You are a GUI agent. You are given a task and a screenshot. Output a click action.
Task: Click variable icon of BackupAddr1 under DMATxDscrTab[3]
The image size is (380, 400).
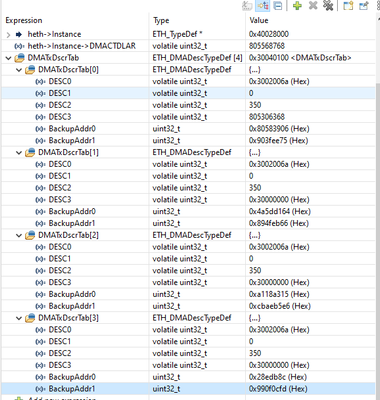click(40, 389)
